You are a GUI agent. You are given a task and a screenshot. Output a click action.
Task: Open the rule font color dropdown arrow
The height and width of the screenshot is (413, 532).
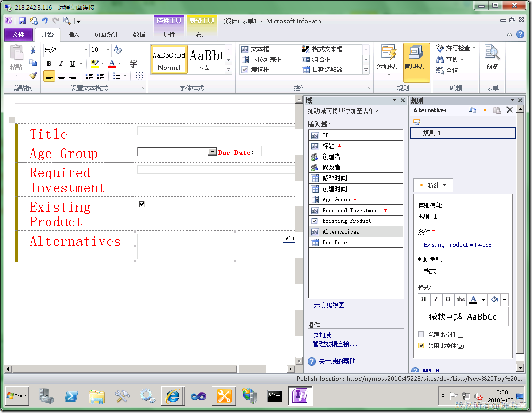(x=484, y=299)
